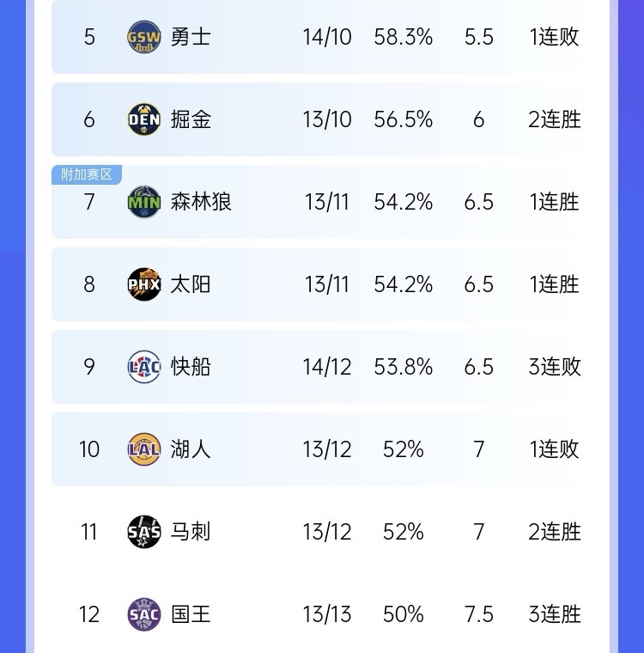
Task: Click the 附加赛区 play-in zone label
Action: coord(87,174)
